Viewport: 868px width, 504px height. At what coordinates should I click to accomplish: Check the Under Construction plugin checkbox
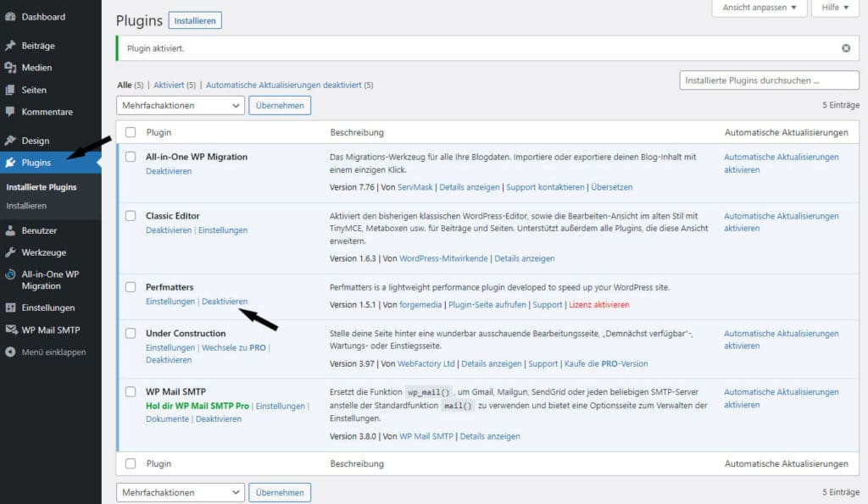(x=130, y=333)
